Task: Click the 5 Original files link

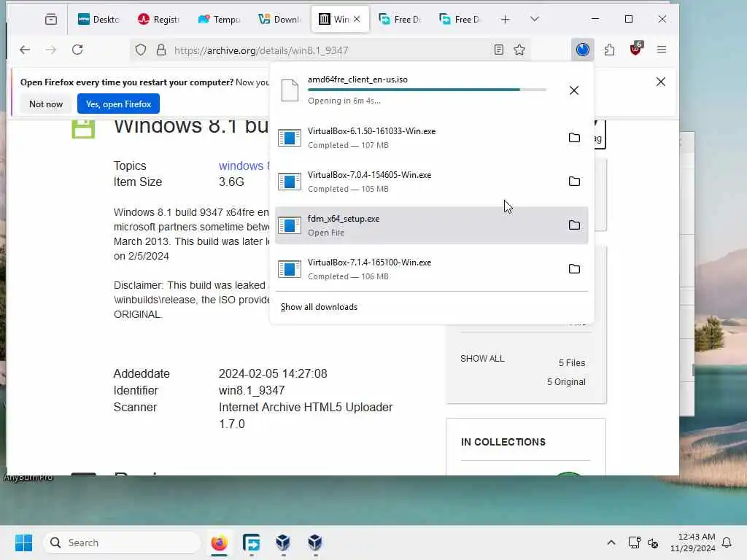Action: coord(566,382)
